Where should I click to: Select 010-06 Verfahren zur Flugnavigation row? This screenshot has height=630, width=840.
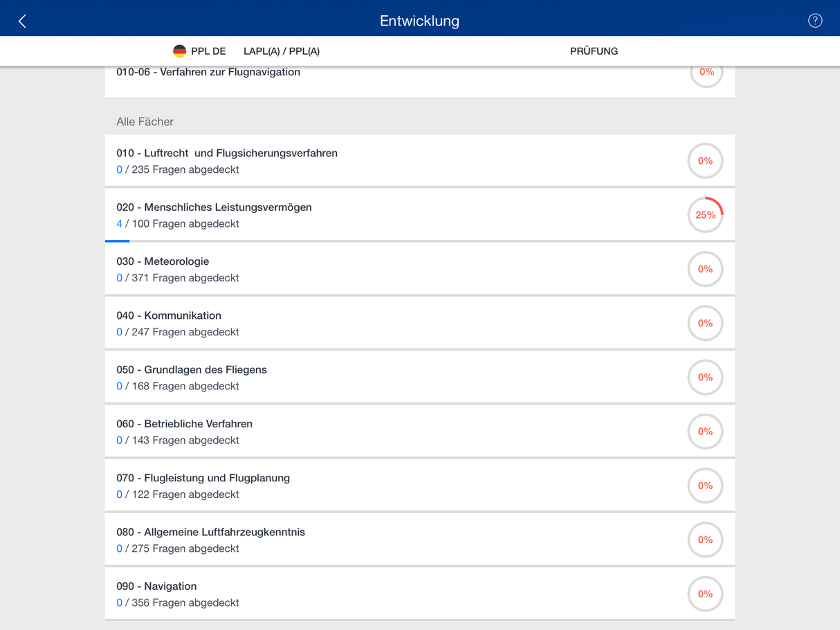[208, 73]
